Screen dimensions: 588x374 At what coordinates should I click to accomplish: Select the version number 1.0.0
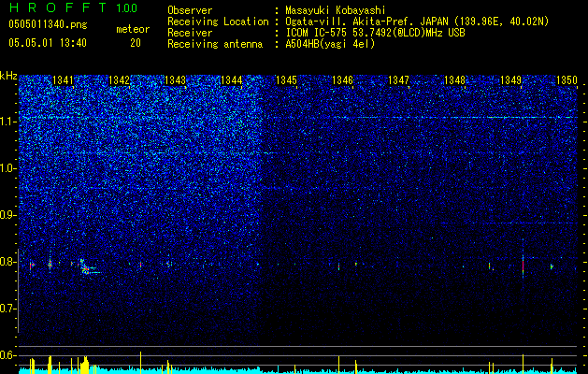point(127,7)
